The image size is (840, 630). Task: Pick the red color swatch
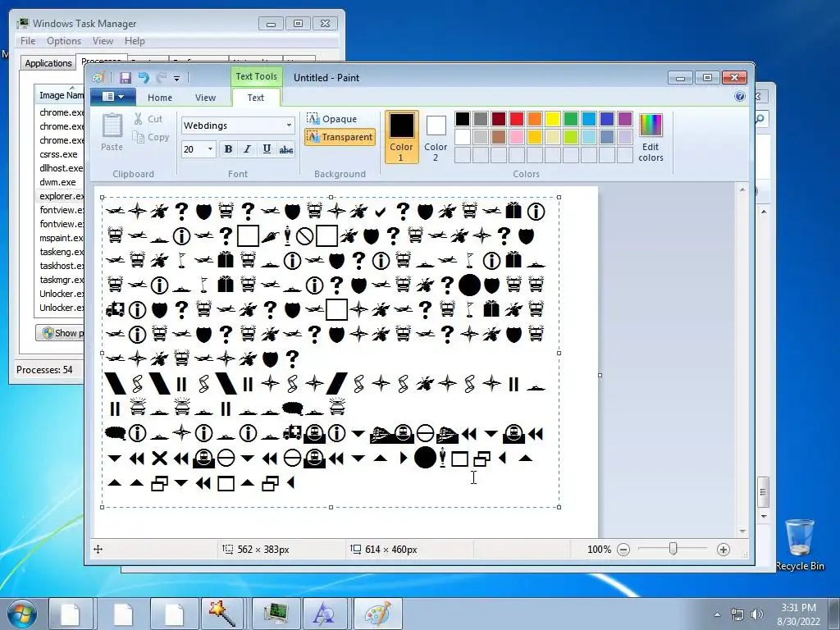pyautogui.click(x=517, y=119)
